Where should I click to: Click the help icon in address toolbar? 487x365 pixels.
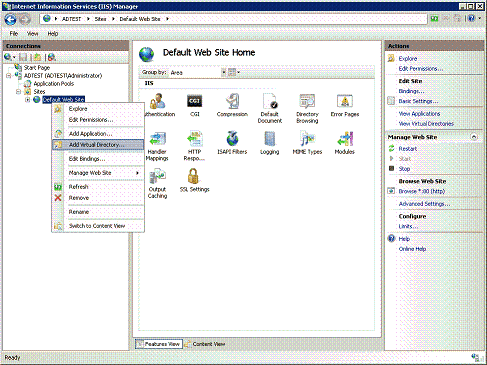tap(471, 19)
